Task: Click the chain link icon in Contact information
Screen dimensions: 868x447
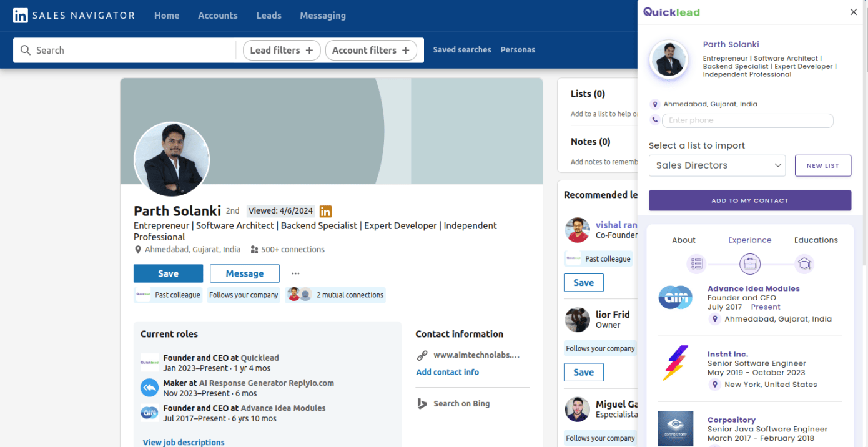Action: tap(422, 355)
